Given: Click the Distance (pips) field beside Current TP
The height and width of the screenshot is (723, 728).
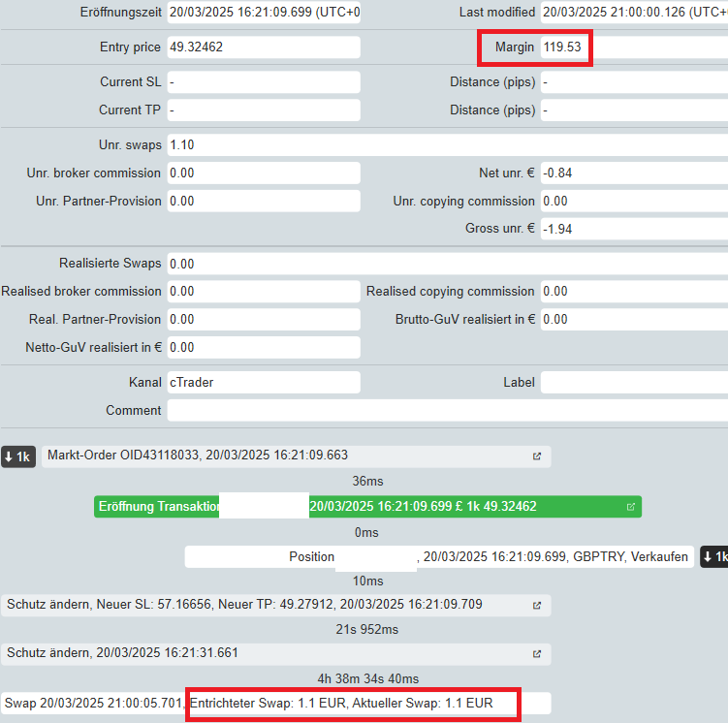Looking at the screenshot, I should [x=634, y=110].
